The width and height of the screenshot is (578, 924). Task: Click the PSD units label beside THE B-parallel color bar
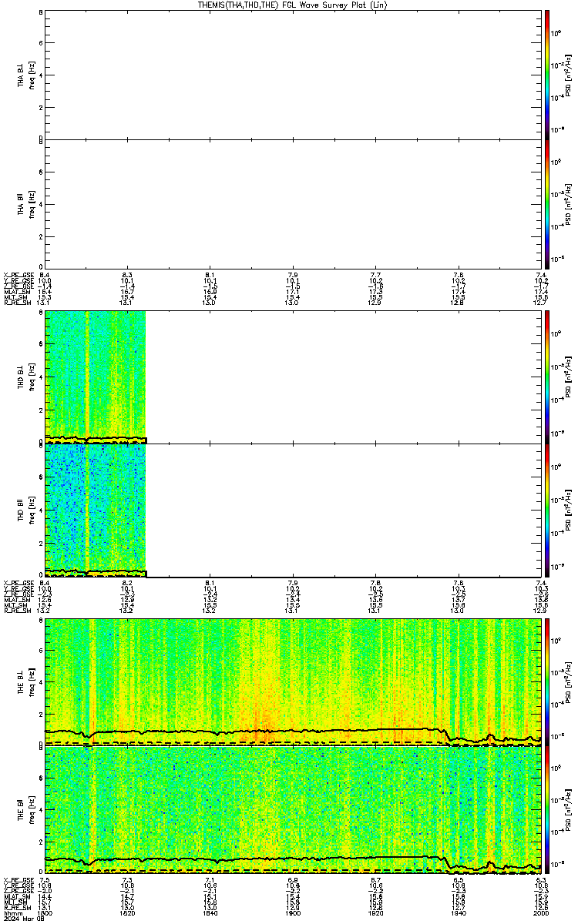(x=569, y=808)
